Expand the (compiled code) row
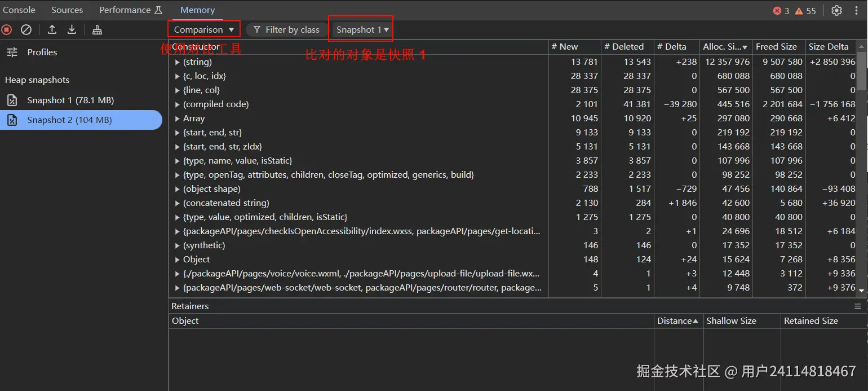Image resolution: width=868 pixels, height=391 pixels. click(178, 104)
